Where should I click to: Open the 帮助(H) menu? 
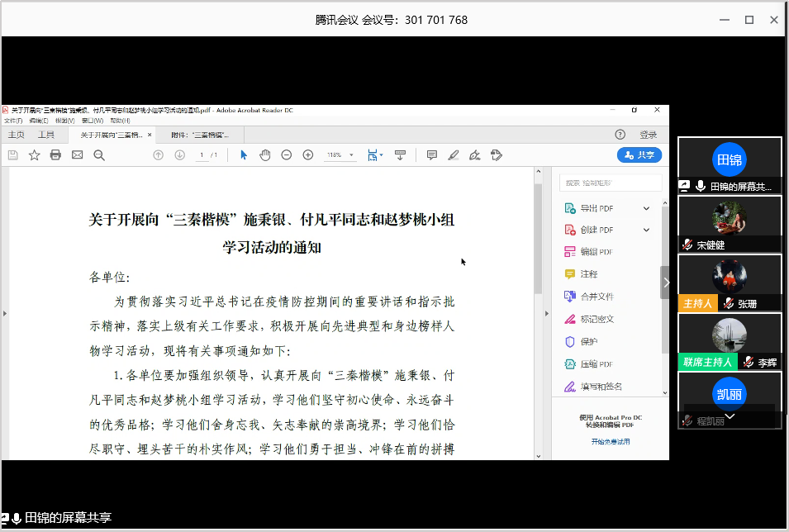120,121
